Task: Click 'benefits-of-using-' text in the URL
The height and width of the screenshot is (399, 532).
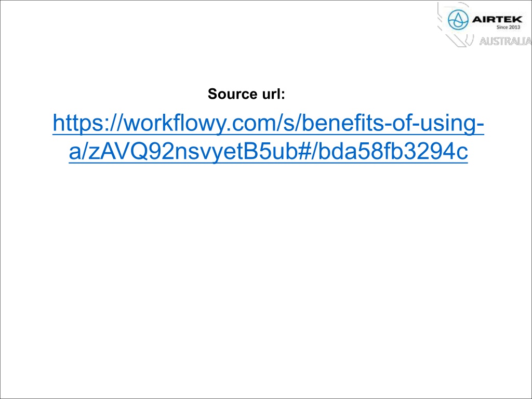Action: (392, 124)
